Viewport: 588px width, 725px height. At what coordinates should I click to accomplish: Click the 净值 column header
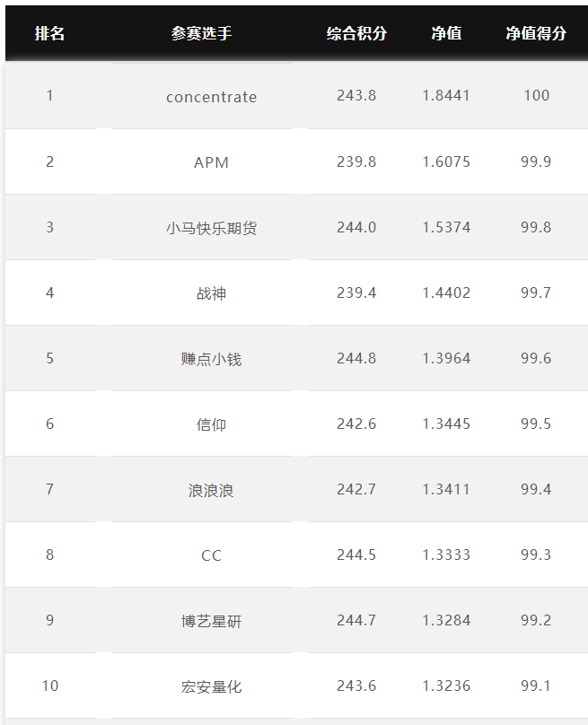coord(446,33)
